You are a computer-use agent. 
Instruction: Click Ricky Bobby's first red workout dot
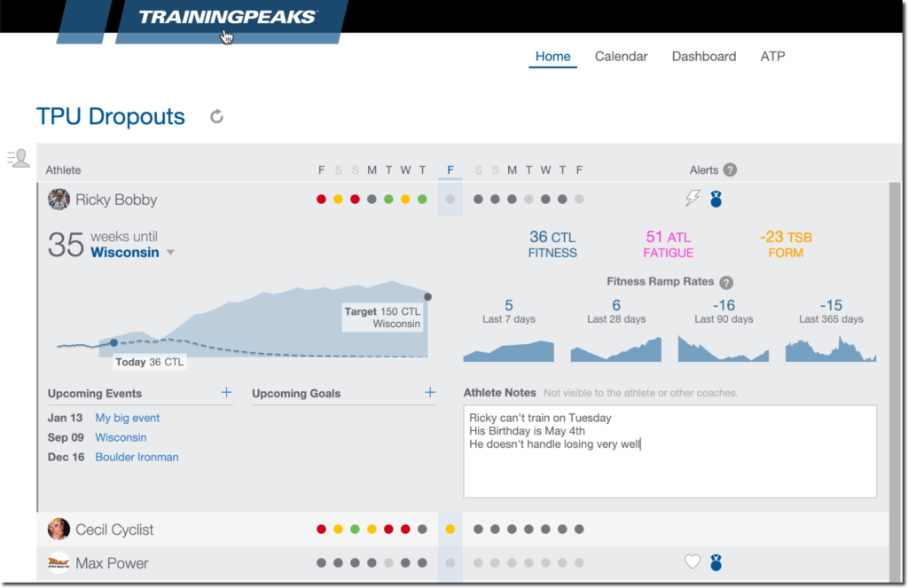point(321,200)
